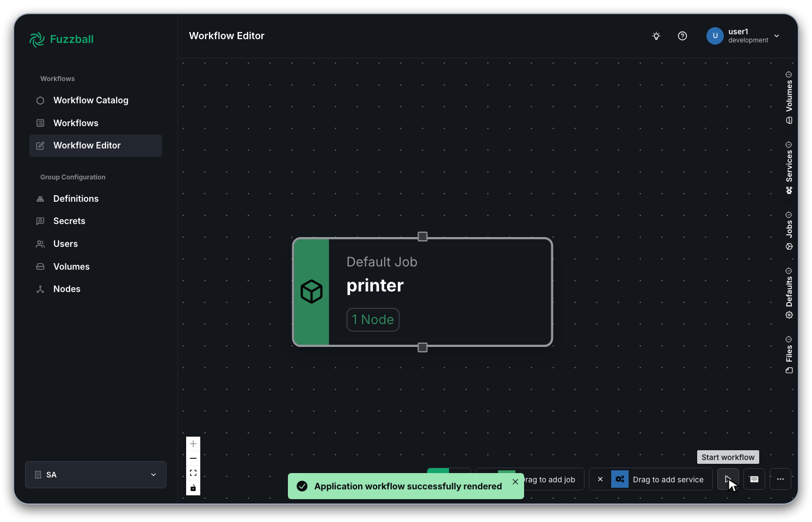Open Secrets under Group Configuration
The height and width of the screenshot is (522, 812).
point(69,221)
